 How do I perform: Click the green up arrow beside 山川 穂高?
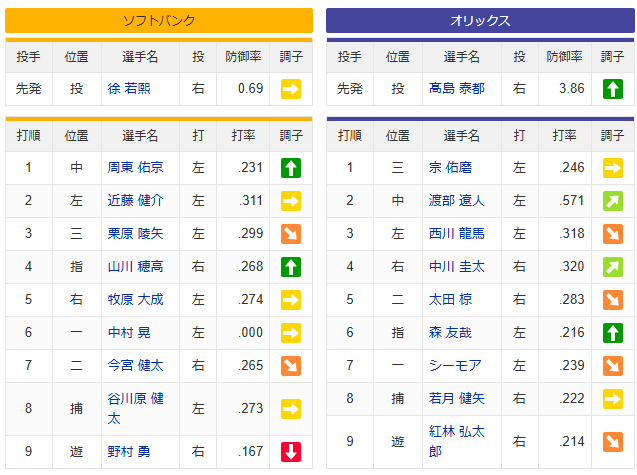pos(291,266)
